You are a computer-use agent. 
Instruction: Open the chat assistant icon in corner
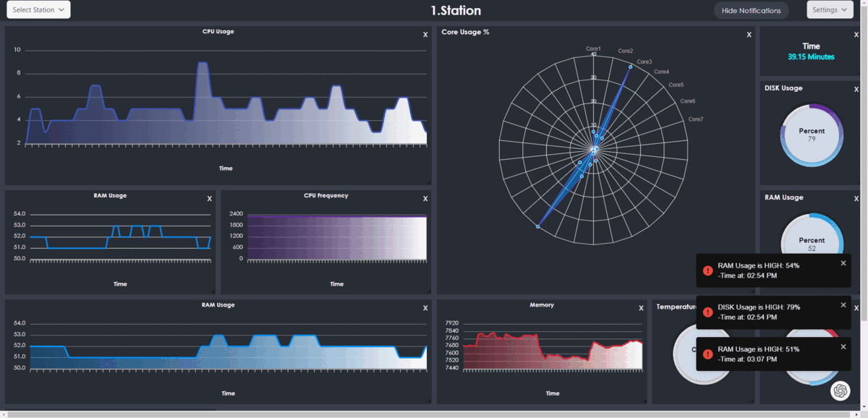(x=840, y=391)
